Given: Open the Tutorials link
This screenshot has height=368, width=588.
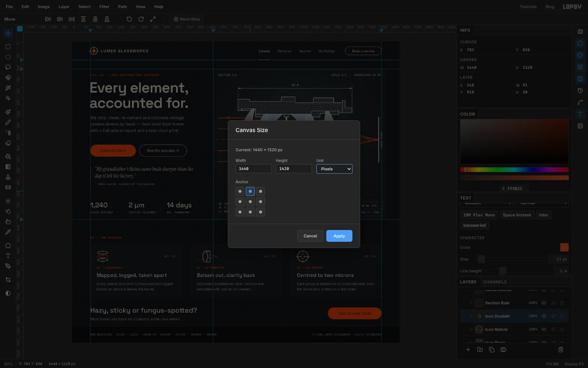Looking at the screenshot, I should pos(528,7).
